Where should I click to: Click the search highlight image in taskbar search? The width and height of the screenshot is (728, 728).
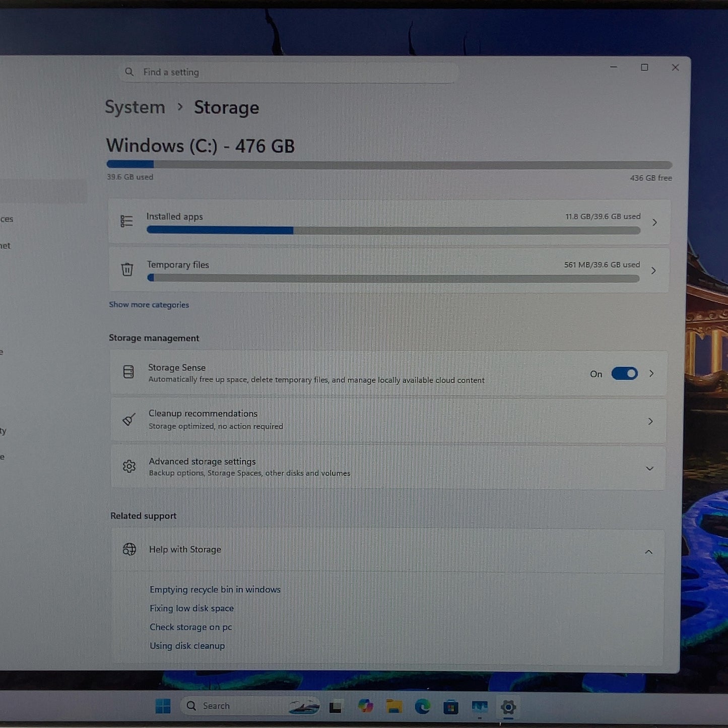304,706
